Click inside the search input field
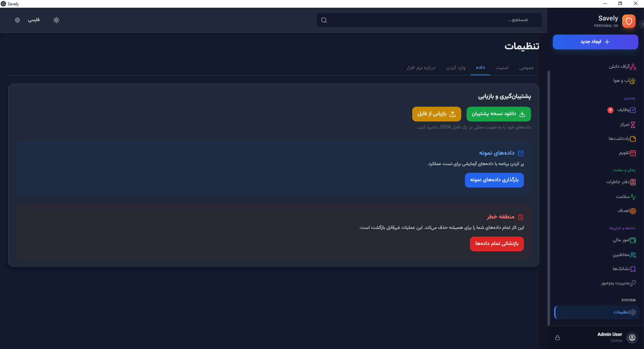The image size is (644, 349). click(x=429, y=20)
